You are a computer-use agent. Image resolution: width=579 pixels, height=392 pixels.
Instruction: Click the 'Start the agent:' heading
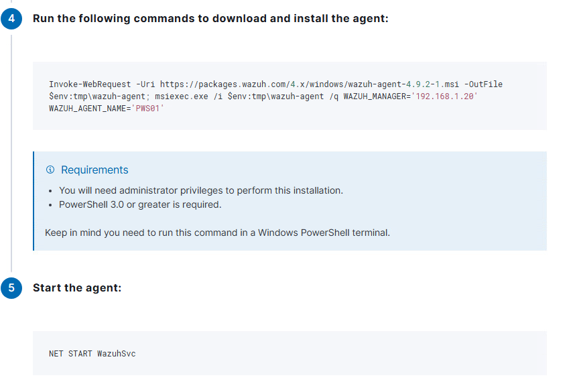click(x=77, y=288)
